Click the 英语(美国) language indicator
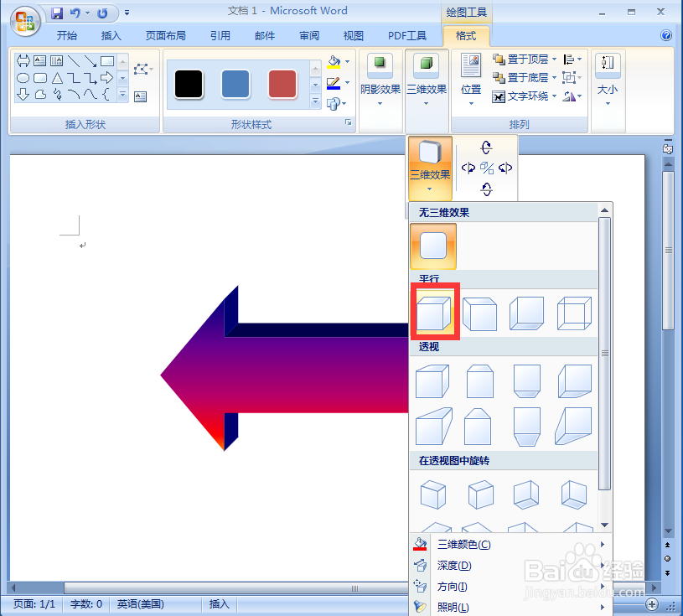This screenshot has height=616, width=683. (x=140, y=603)
